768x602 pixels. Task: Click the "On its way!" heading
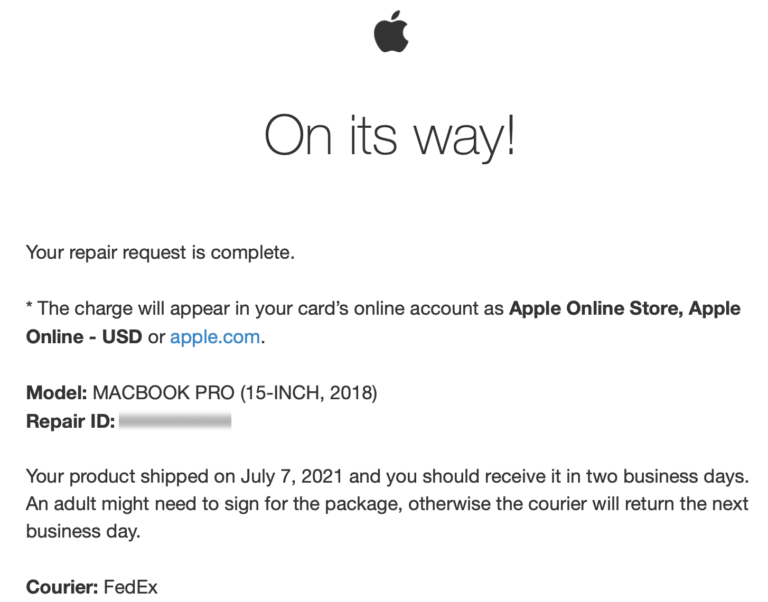[390, 135]
